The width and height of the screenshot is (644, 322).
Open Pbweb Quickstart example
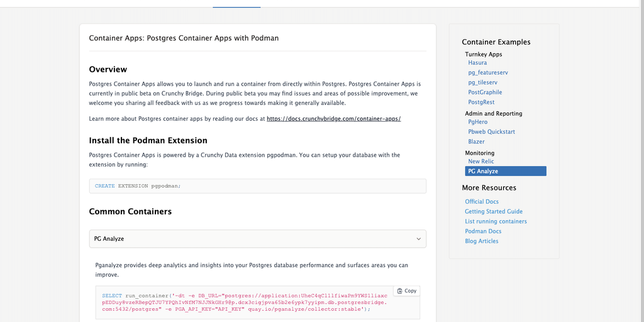[491, 132]
